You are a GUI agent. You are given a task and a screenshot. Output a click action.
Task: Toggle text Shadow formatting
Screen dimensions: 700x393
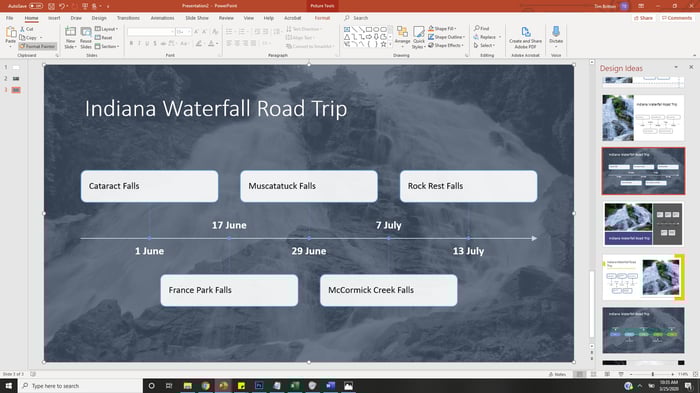click(155, 43)
